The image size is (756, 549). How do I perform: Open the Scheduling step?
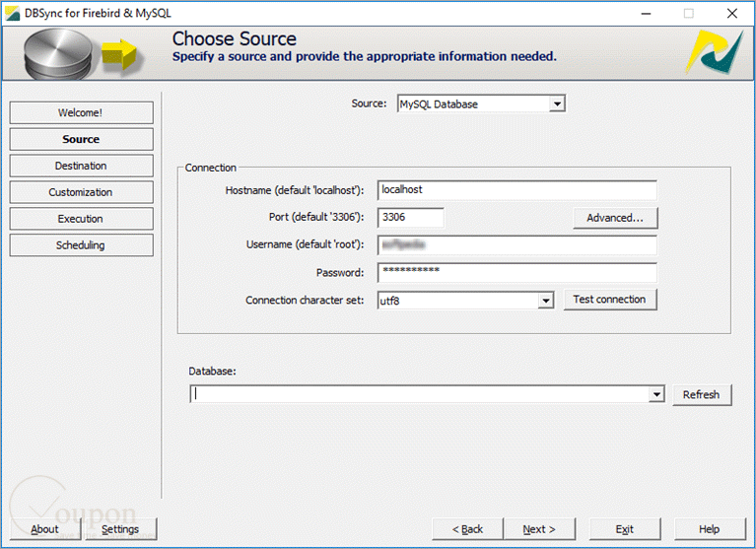click(x=81, y=244)
